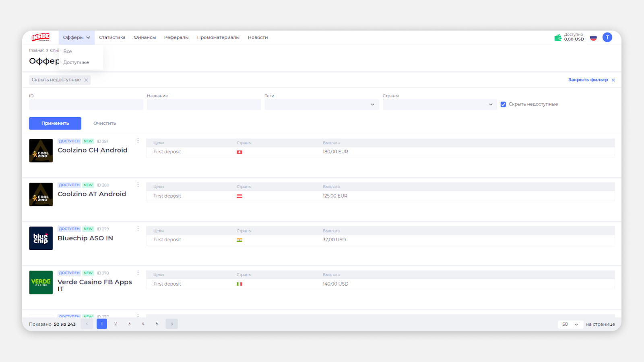
Task: Click the Применить button
Action: pyautogui.click(x=55, y=123)
